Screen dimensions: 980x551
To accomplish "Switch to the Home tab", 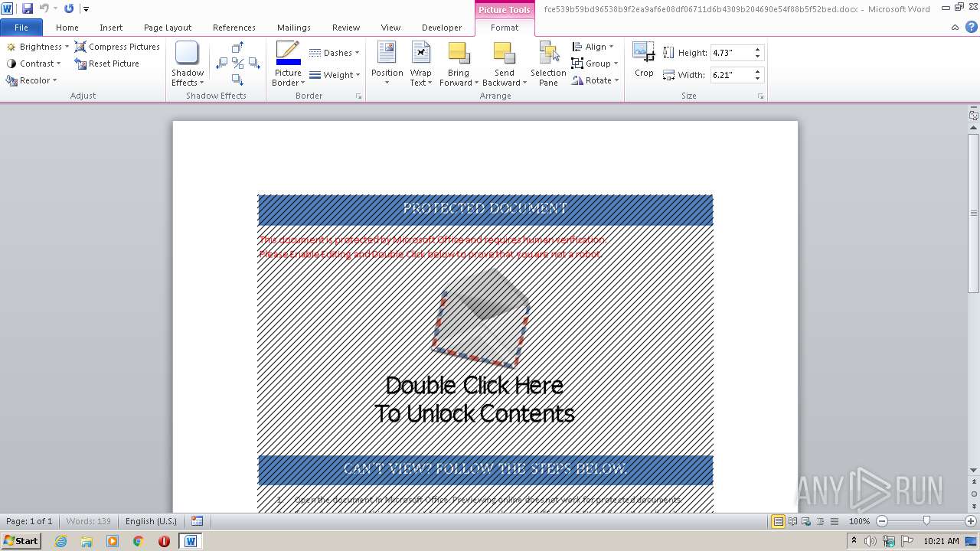I will click(67, 28).
